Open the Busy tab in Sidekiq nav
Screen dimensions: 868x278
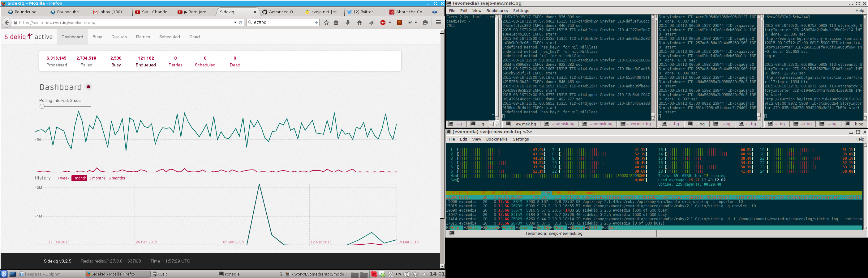[x=97, y=37]
